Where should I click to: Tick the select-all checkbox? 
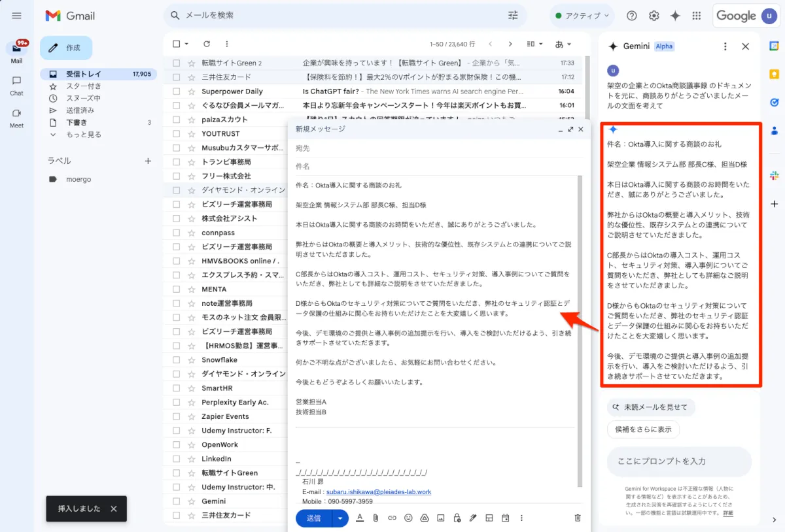click(176, 44)
